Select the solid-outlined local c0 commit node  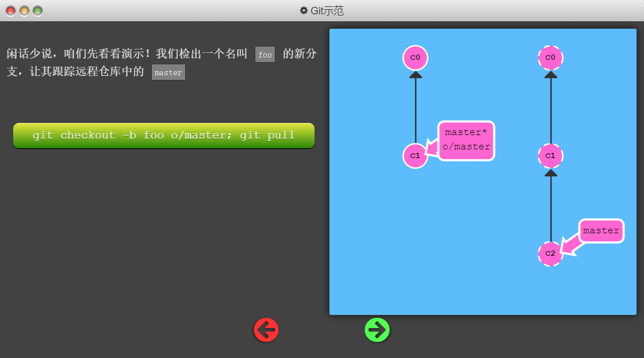click(x=415, y=58)
